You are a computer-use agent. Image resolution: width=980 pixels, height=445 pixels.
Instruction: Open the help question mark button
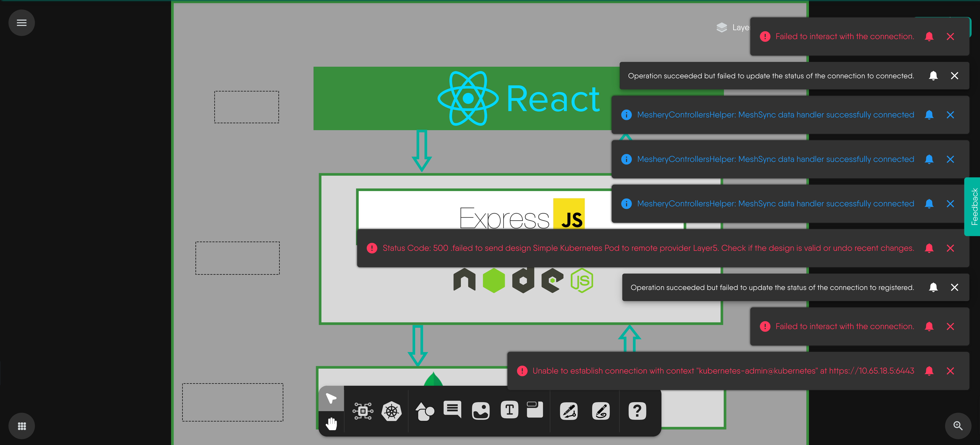[637, 411]
